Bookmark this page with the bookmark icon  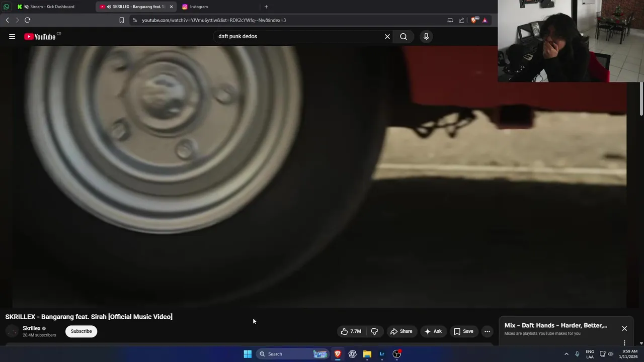coord(122,20)
